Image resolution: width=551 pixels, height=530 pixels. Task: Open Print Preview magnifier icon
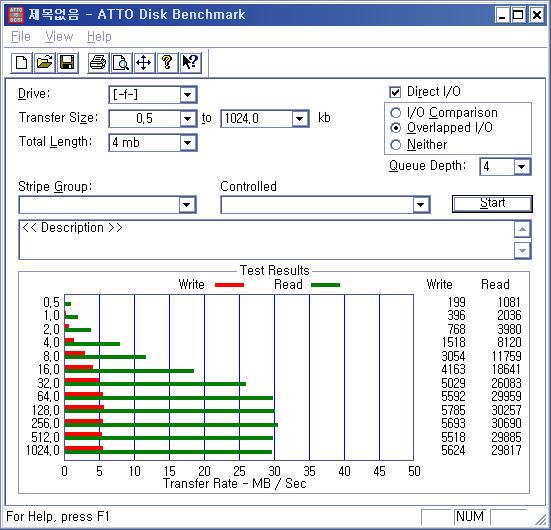click(x=121, y=63)
